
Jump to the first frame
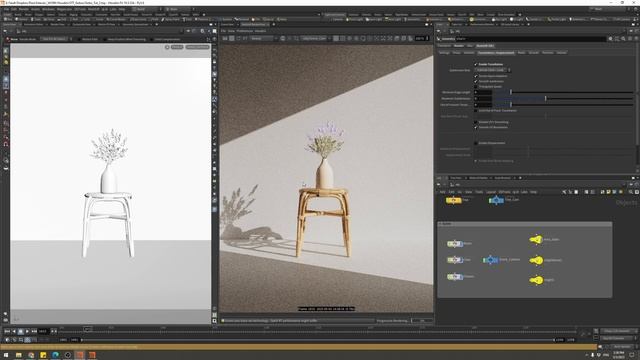click(7, 331)
